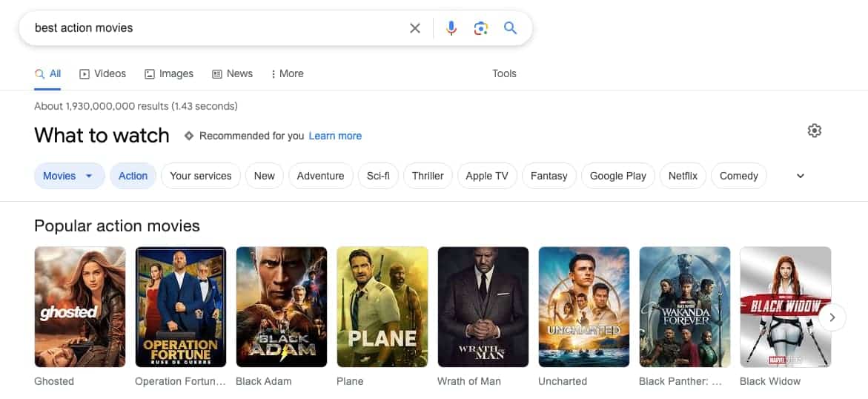Image resolution: width=868 pixels, height=399 pixels.
Task: Expand the filter chips with the chevron
Action: point(800,176)
